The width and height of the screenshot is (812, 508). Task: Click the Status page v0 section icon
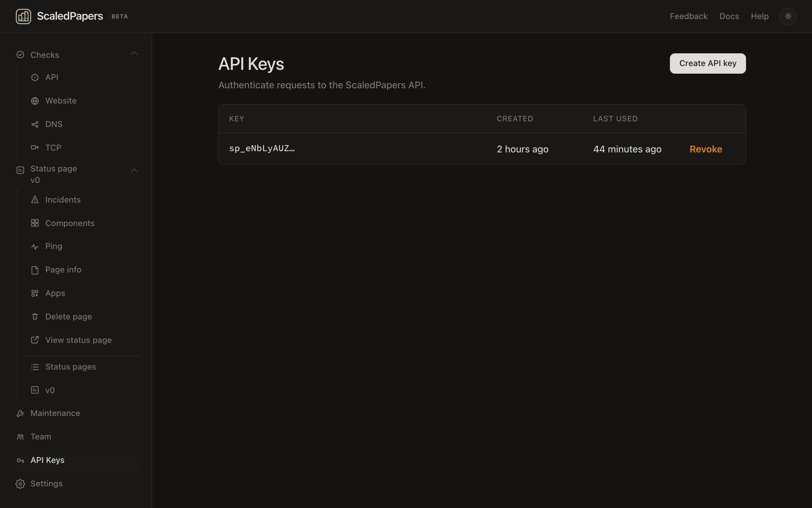tap(20, 170)
